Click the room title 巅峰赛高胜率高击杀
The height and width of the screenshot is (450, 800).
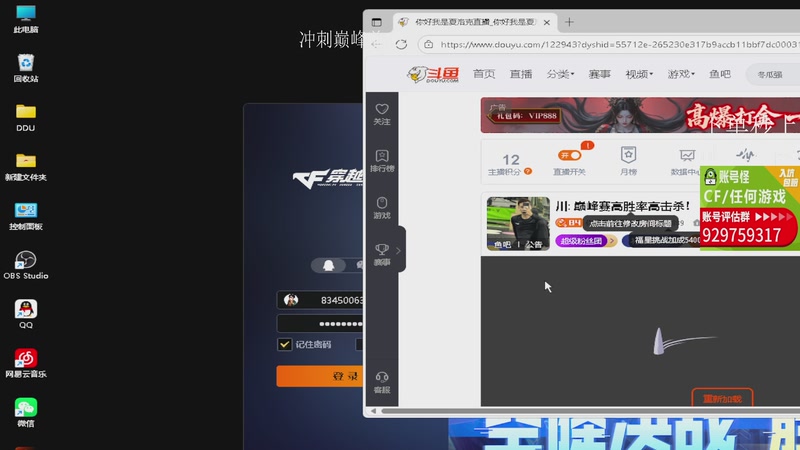coord(622,206)
